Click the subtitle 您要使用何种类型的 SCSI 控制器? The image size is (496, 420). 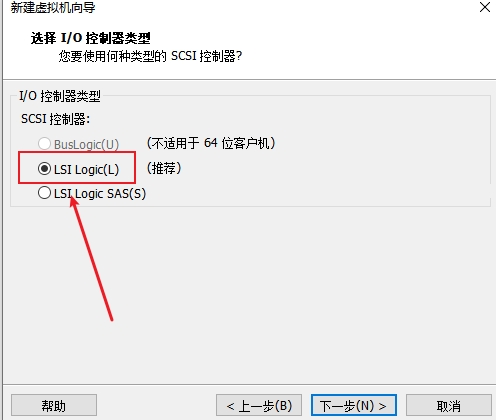150,56
